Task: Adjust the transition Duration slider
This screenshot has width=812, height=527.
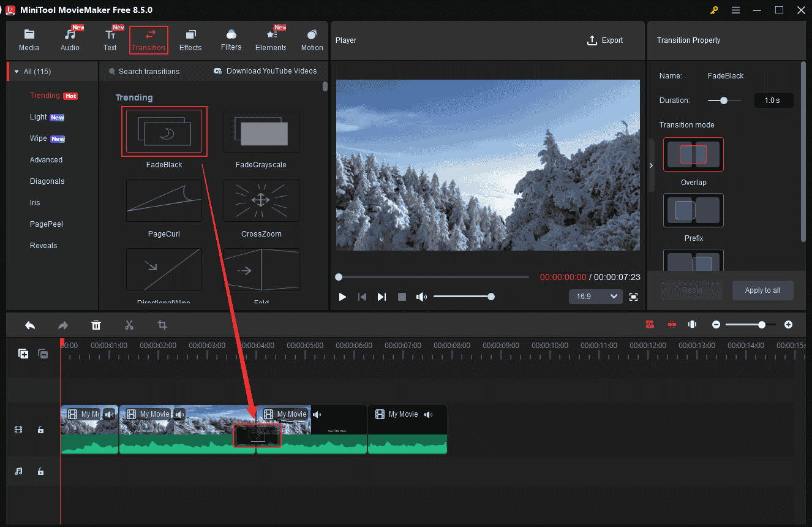Action: tap(724, 100)
